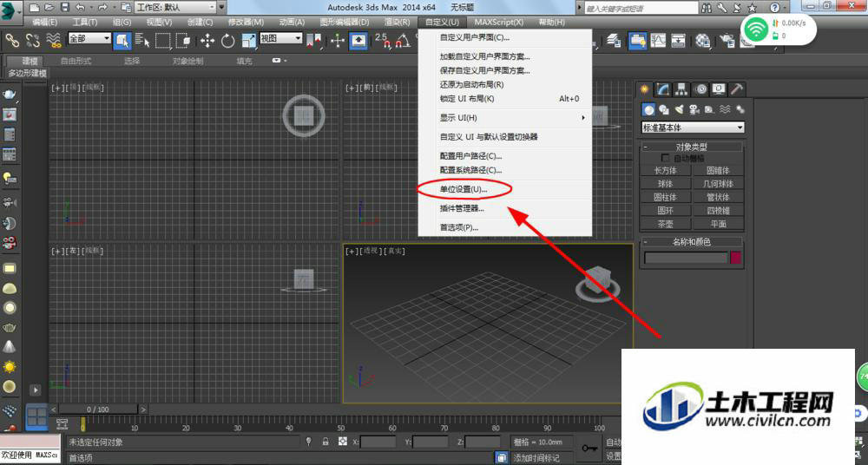The image size is (868, 465).
Task: Open the 渲染(R) menu
Action: [397, 23]
